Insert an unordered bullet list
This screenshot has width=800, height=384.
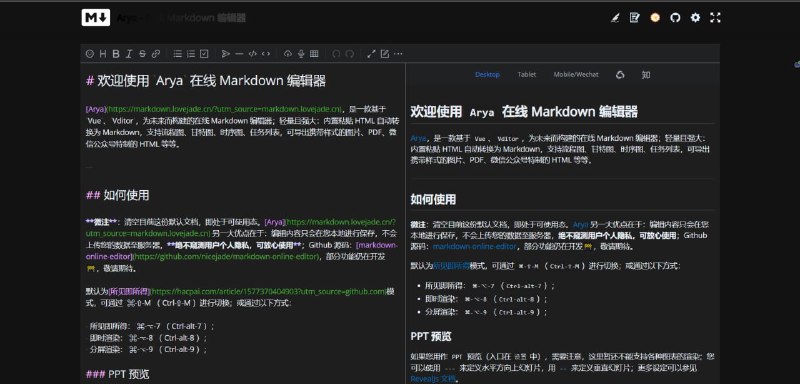[x=178, y=54]
